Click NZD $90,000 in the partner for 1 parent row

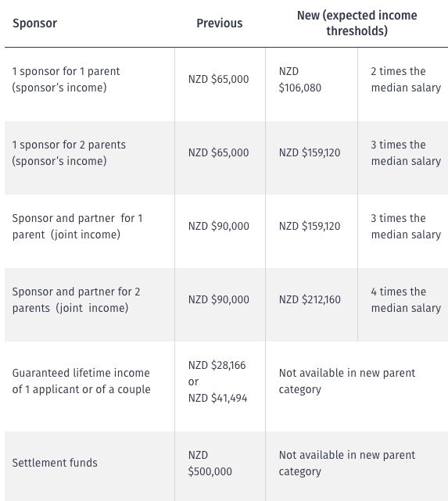coord(219,226)
